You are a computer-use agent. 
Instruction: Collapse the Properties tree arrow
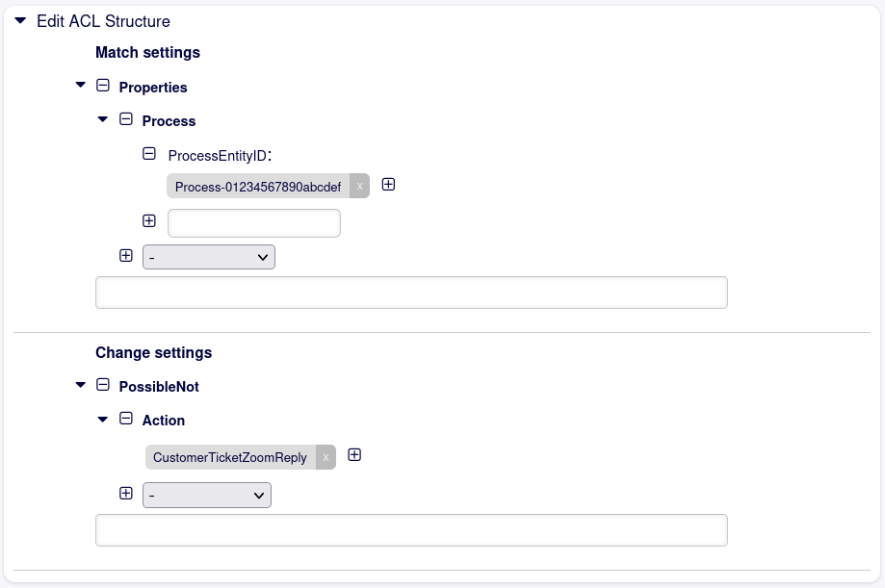80,86
